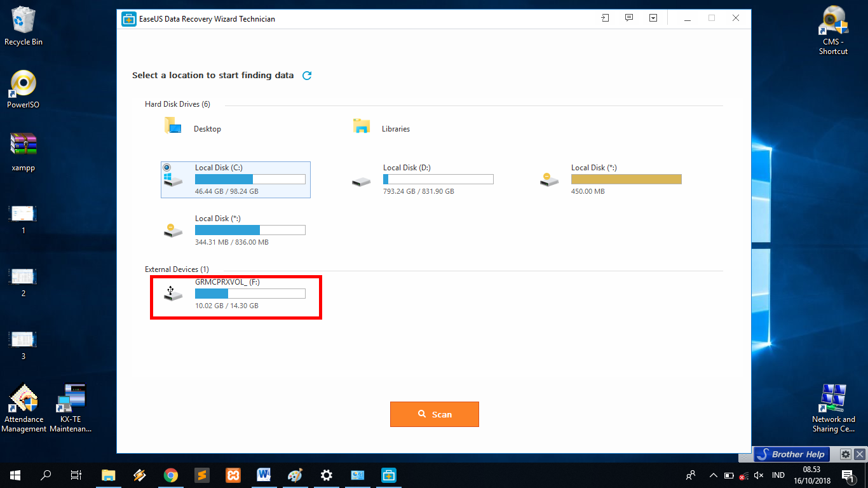Select desktop file named 1

24,219
